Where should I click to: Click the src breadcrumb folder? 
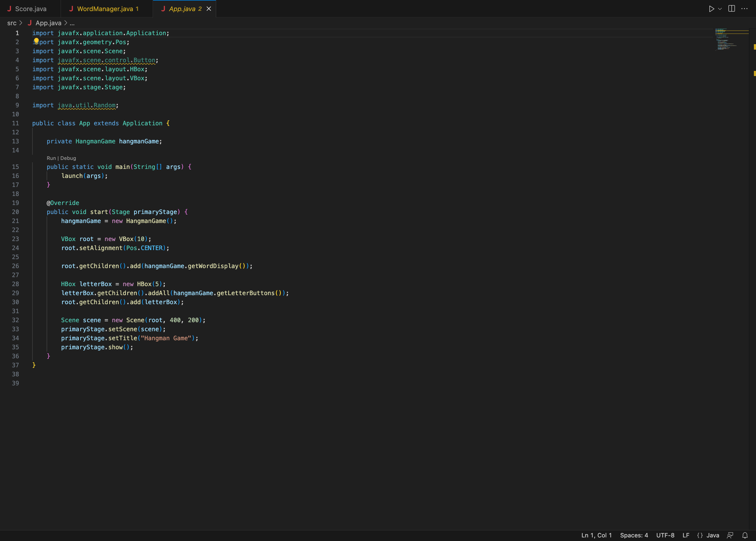pos(12,23)
